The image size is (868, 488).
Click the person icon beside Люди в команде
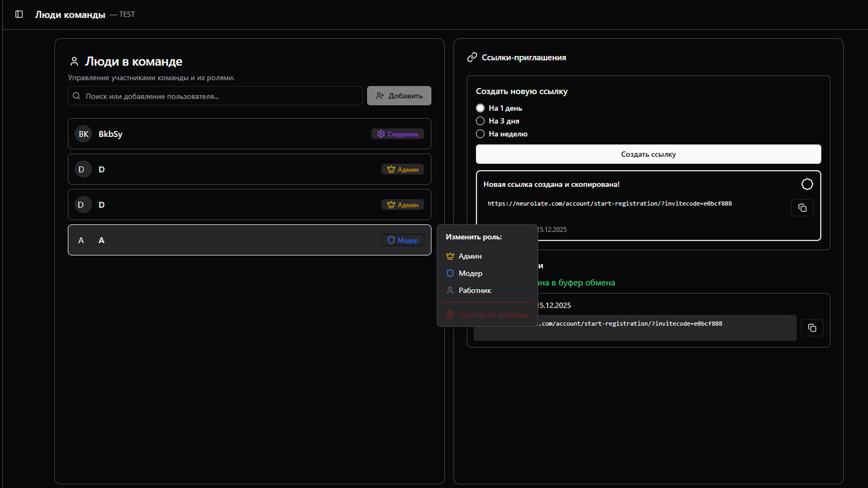point(74,62)
